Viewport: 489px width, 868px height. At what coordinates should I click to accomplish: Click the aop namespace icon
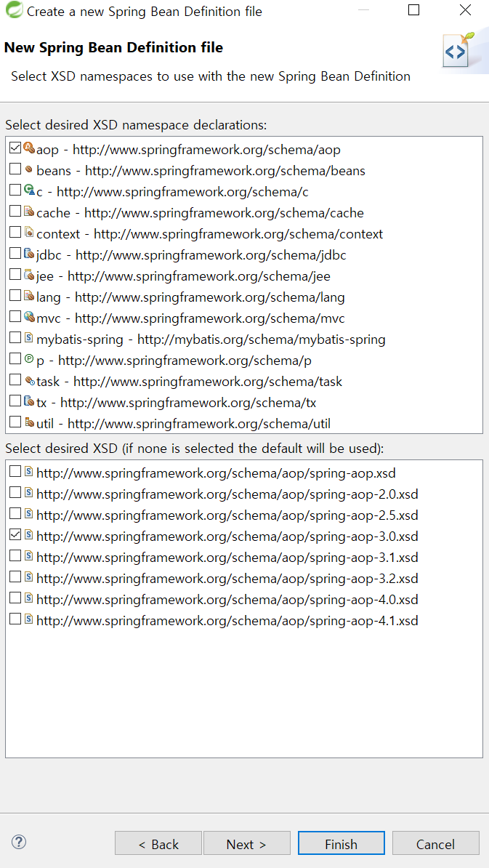pos(29,148)
